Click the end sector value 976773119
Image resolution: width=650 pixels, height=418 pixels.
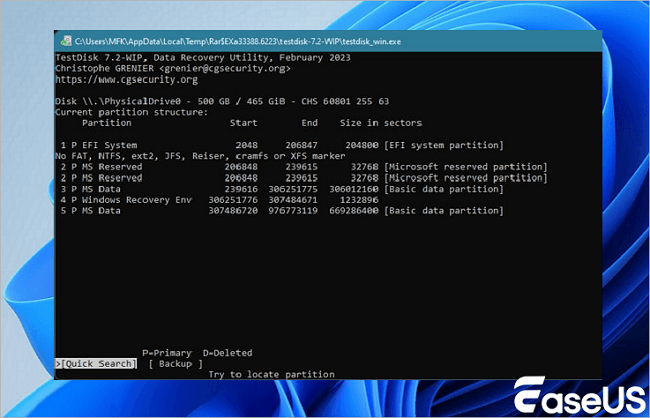(293, 211)
